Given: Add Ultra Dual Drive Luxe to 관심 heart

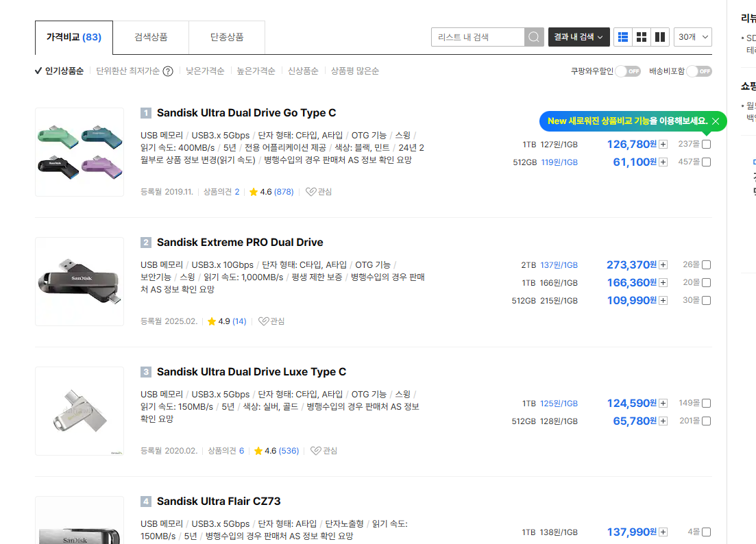Looking at the screenshot, I should click(x=324, y=451).
